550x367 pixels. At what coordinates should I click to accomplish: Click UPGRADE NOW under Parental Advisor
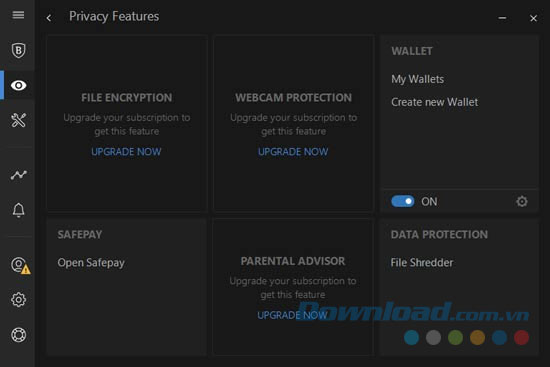[292, 315]
